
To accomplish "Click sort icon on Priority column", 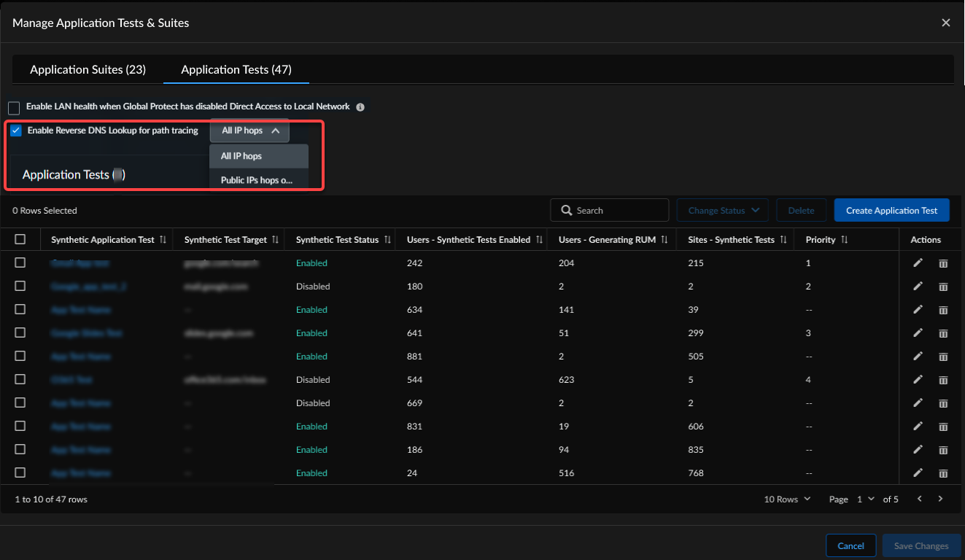I will [x=844, y=240].
